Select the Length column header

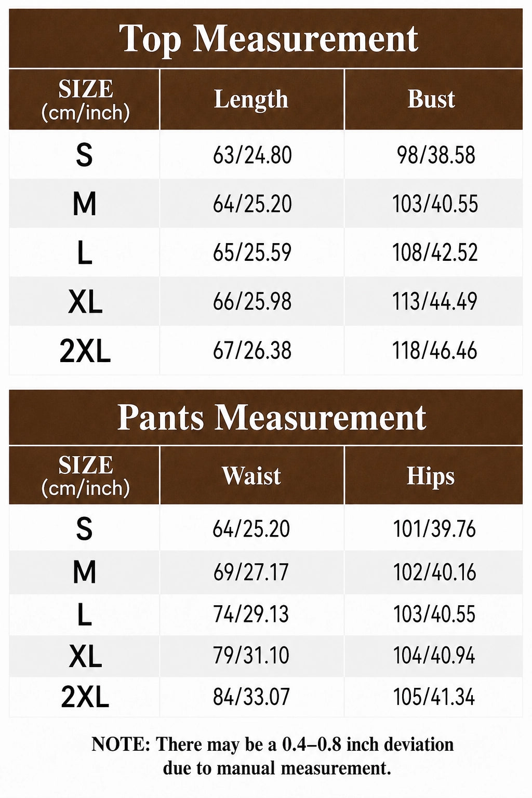(x=251, y=99)
